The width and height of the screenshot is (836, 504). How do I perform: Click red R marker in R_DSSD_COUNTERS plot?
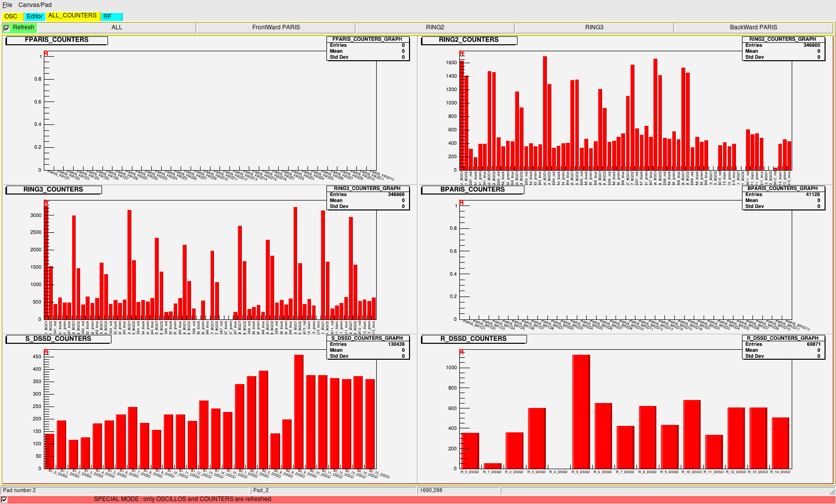point(461,352)
